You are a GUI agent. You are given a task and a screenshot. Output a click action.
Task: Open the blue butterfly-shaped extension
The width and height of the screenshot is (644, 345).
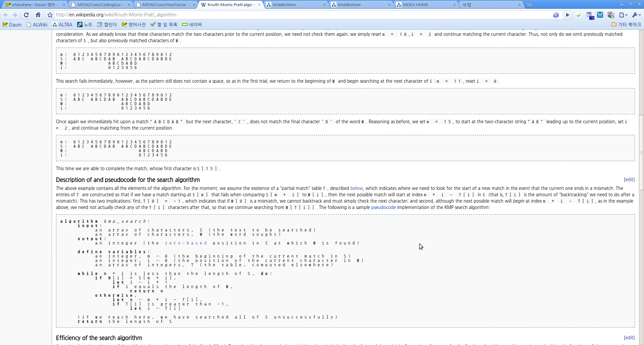600,15
